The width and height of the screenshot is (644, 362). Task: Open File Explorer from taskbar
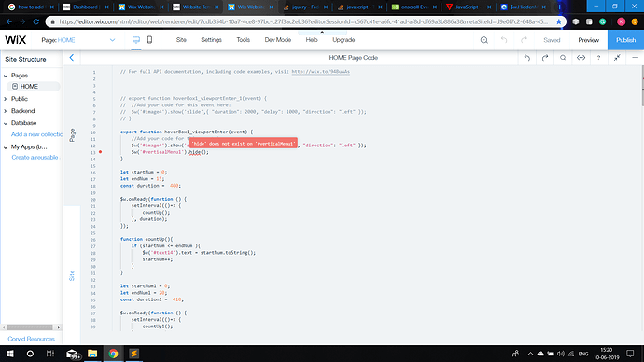point(92,354)
